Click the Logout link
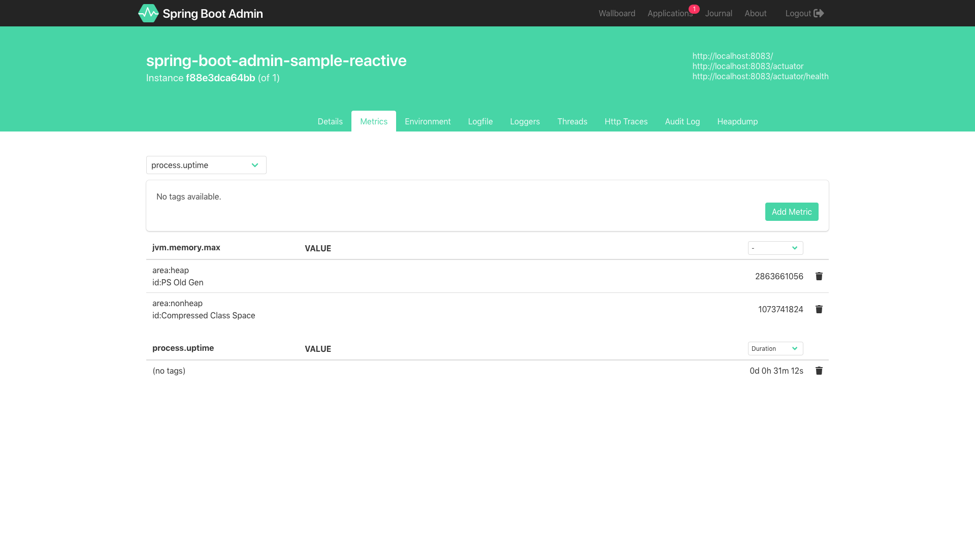This screenshot has width=975, height=560. coord(804,13)
